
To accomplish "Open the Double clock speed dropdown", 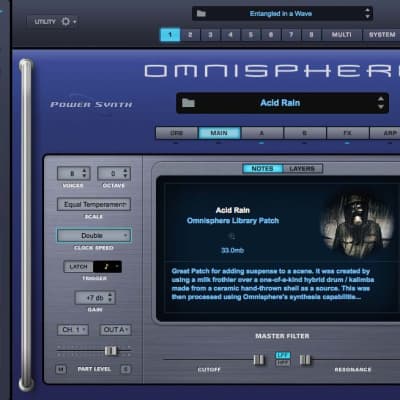I will click(x=94, y=236).
